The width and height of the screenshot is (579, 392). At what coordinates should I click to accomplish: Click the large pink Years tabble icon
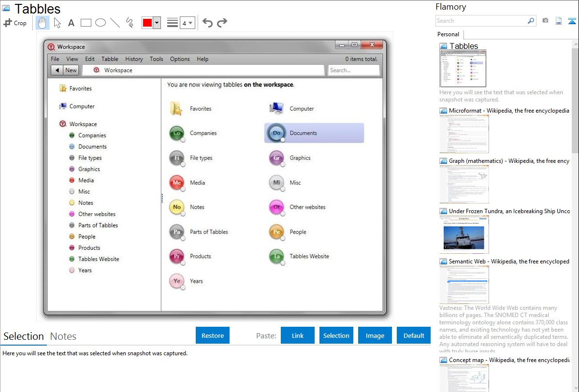pos(177,281)
